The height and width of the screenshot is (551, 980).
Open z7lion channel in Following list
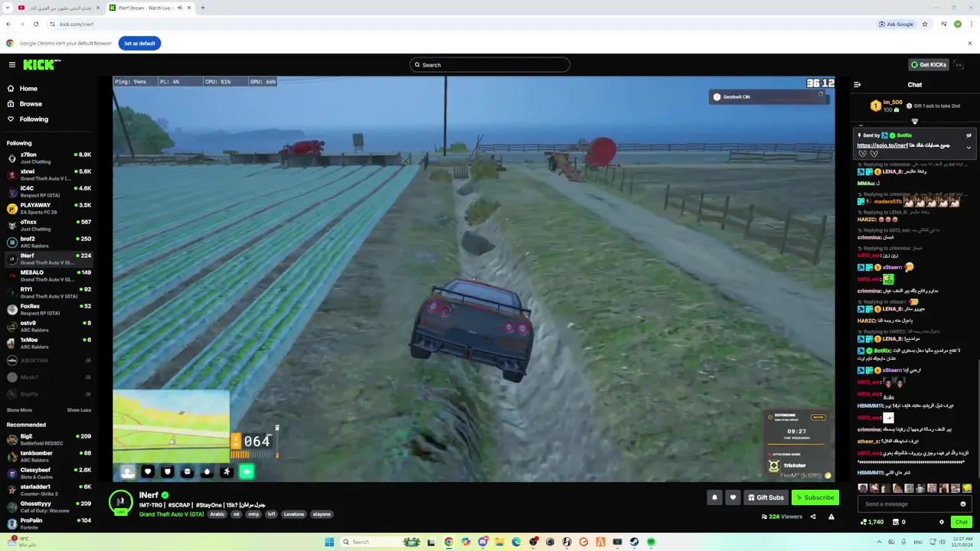[49, 158]
